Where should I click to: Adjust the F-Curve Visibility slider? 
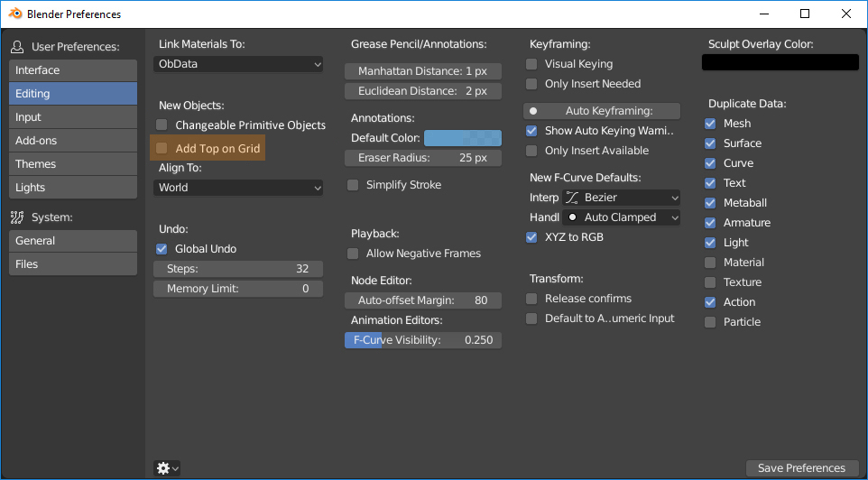[x=423, y=340]
